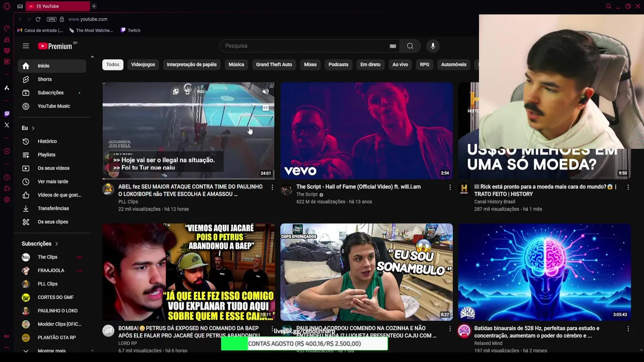Open EU SOU SONAMBULO video thumbnail
644x362 pixels.
[366, 272]
